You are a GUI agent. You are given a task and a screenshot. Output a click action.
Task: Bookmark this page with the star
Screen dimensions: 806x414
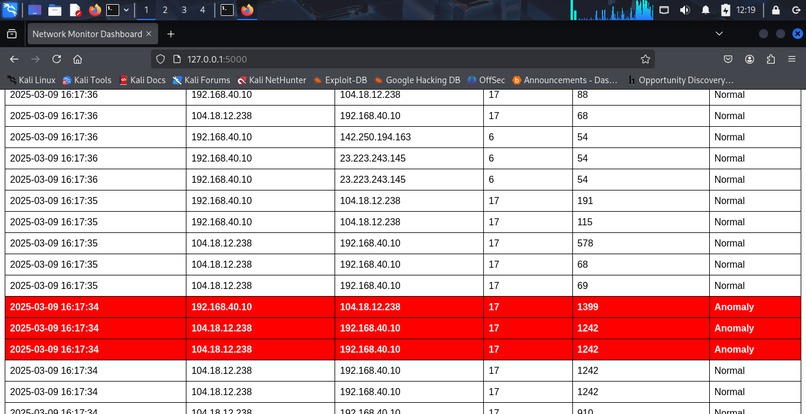645,59
